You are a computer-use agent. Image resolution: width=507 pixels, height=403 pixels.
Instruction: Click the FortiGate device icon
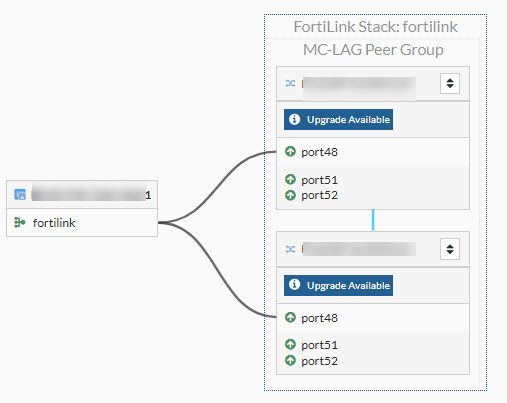pos(20,194)
